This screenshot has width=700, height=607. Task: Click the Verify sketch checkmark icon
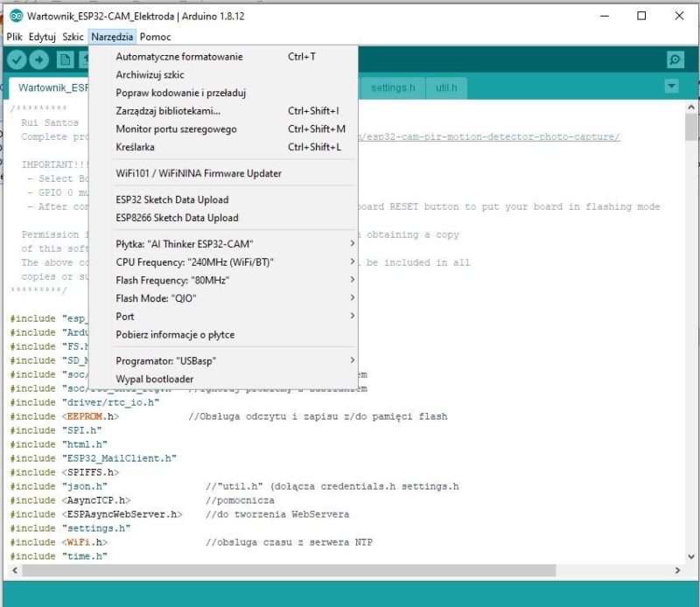tap(17, 59)
